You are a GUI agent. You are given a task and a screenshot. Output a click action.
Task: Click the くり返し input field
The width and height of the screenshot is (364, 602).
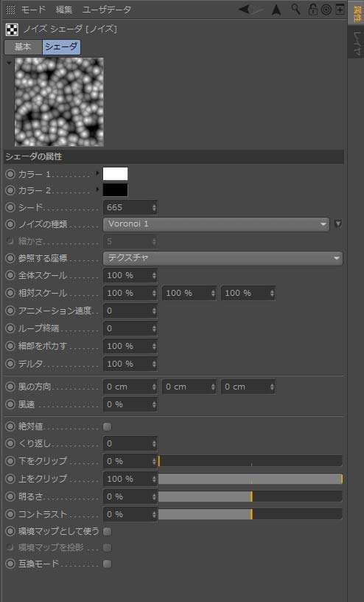pos(130,443)
